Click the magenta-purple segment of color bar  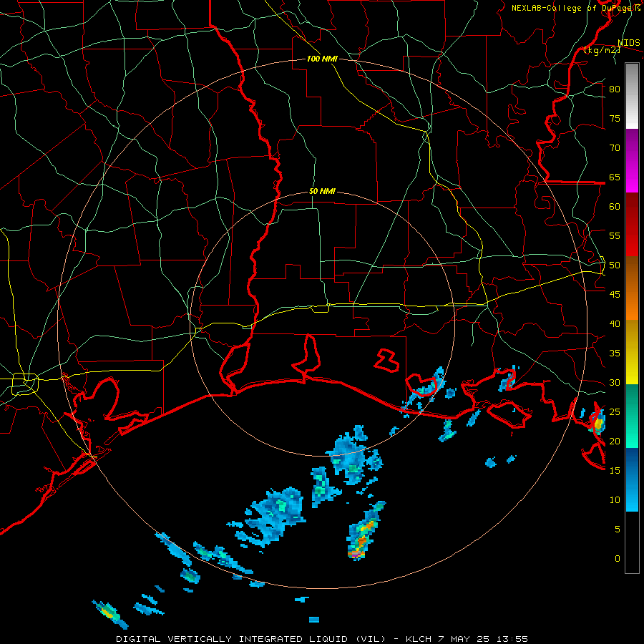coord(632,161)
